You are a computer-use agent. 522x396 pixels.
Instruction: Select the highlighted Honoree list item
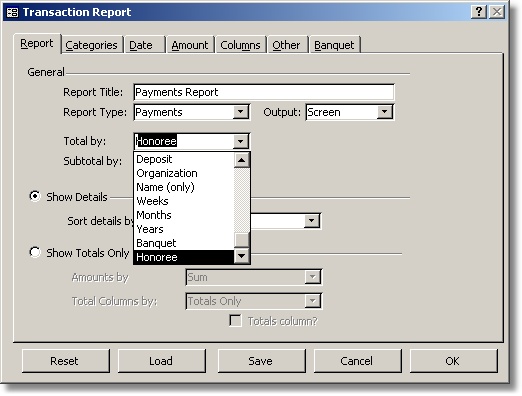pyautogui.click(x=184, y=257)
